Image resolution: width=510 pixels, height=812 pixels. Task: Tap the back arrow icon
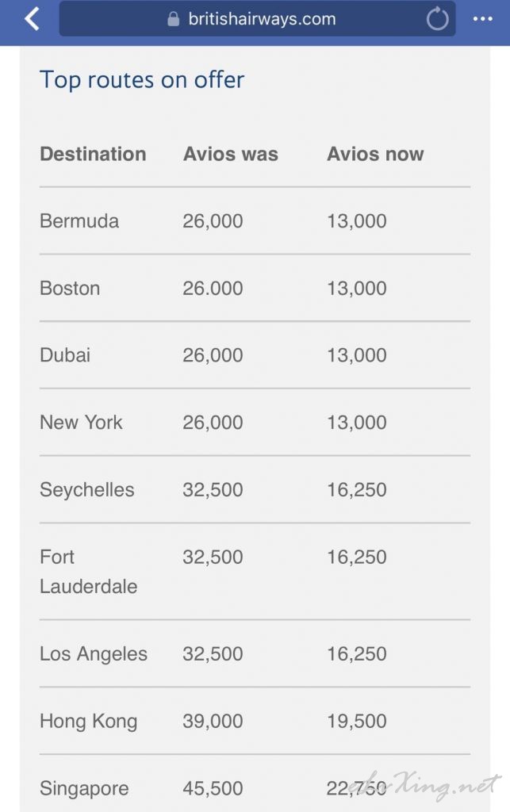click(32, 19)
